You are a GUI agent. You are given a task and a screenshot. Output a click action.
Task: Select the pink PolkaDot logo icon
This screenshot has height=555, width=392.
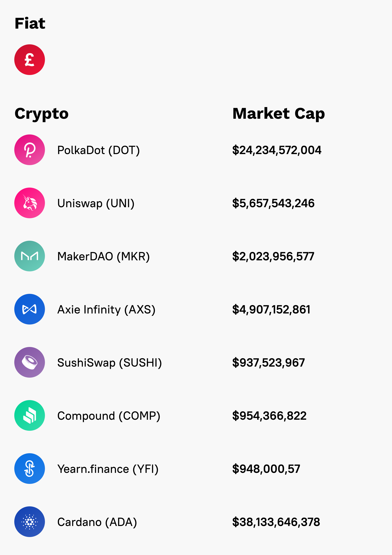tap(29, 150)
